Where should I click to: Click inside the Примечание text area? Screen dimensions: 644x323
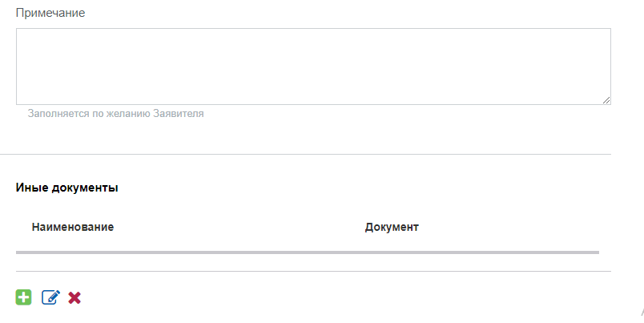(x=313, y=67)
